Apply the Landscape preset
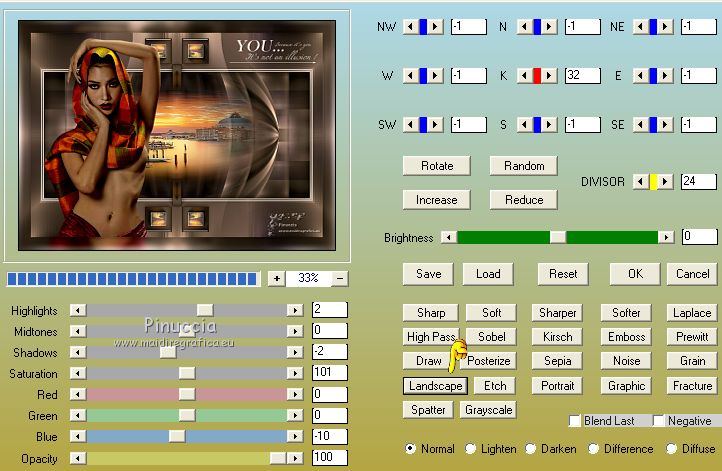Screen dimensions: 722x471 [x=436, y=386]
